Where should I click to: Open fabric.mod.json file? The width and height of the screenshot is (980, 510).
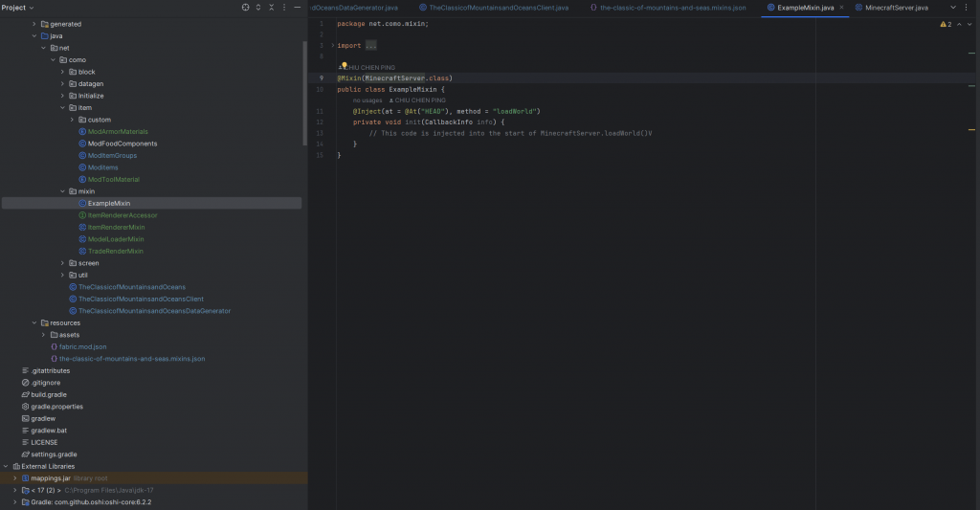[82, 347]
